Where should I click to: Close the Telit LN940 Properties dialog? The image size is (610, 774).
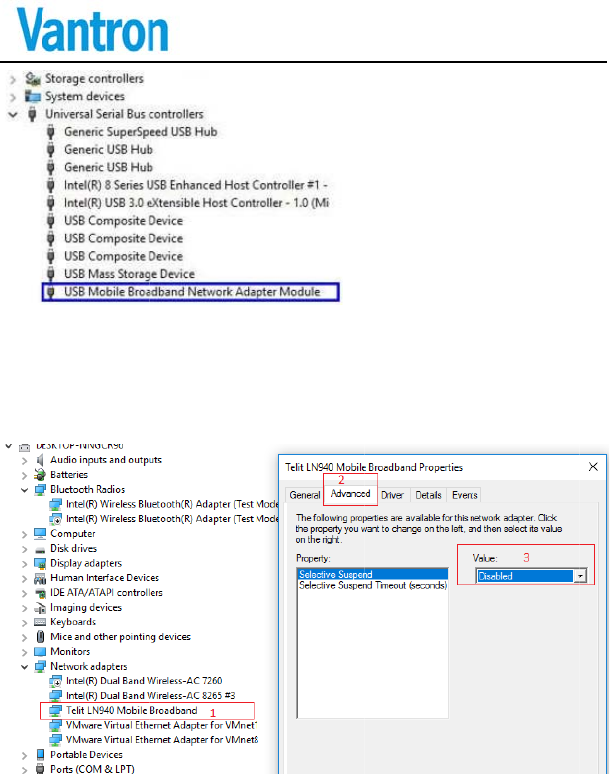tap(593, 467)
